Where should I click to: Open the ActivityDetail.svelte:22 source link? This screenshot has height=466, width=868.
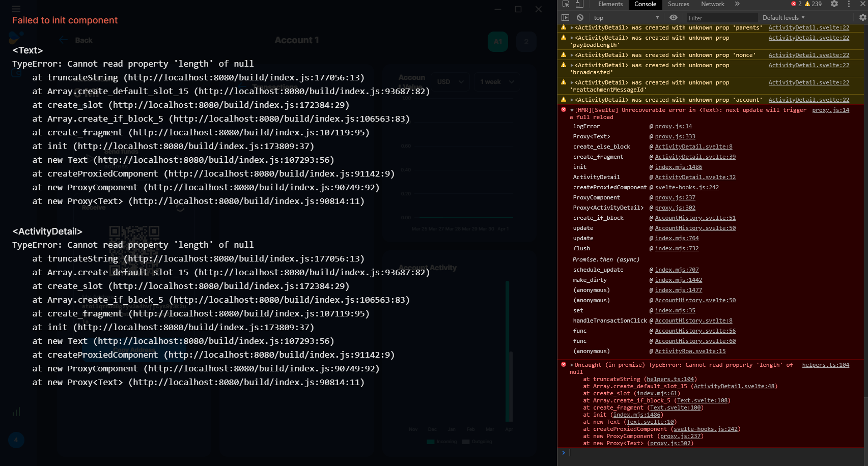tap(808, 28)
